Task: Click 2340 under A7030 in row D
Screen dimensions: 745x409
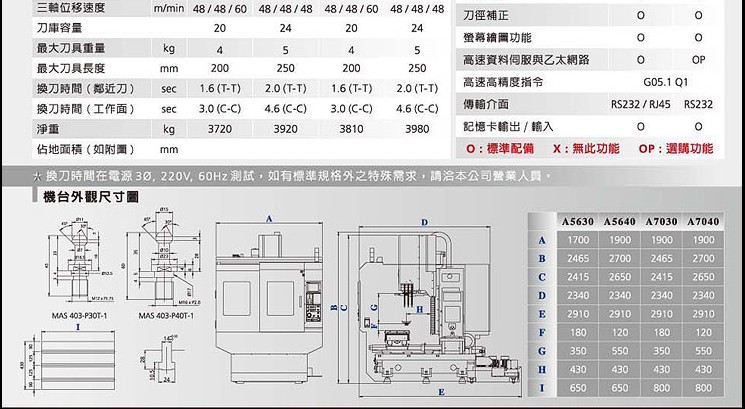Action: pos(661,295)
